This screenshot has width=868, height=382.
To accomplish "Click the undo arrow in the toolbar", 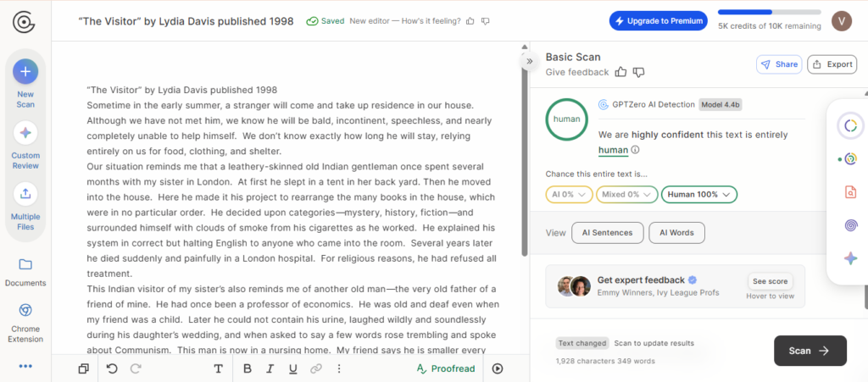I will (x=113, y=368).
